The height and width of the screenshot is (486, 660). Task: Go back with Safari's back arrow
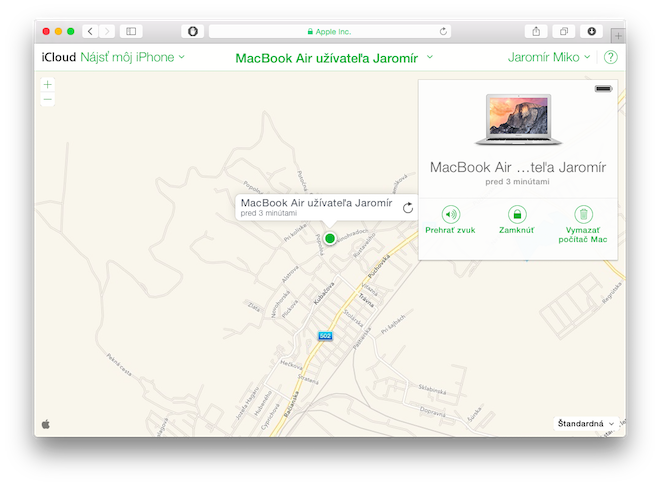(90, 31)
